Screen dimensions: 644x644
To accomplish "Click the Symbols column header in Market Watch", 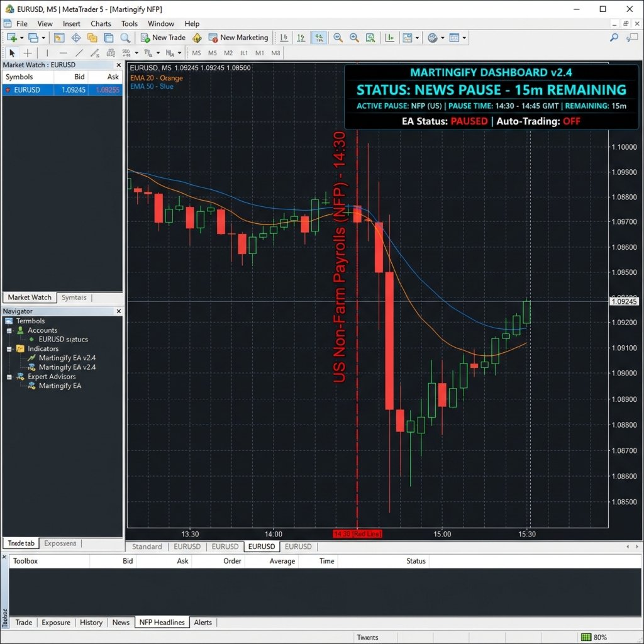I will tap(28, 77).
